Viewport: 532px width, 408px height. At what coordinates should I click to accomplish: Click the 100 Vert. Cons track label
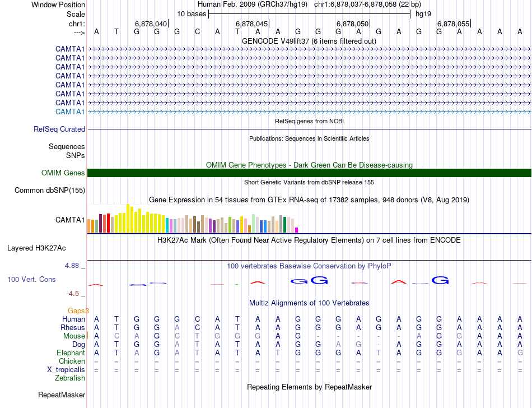(x=31, y=279)
